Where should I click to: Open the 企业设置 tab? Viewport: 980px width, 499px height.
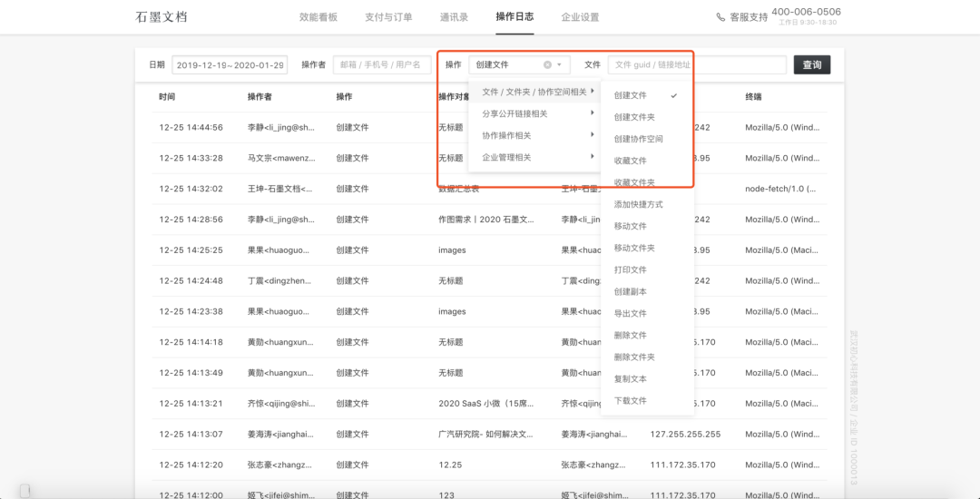[580, 17]
